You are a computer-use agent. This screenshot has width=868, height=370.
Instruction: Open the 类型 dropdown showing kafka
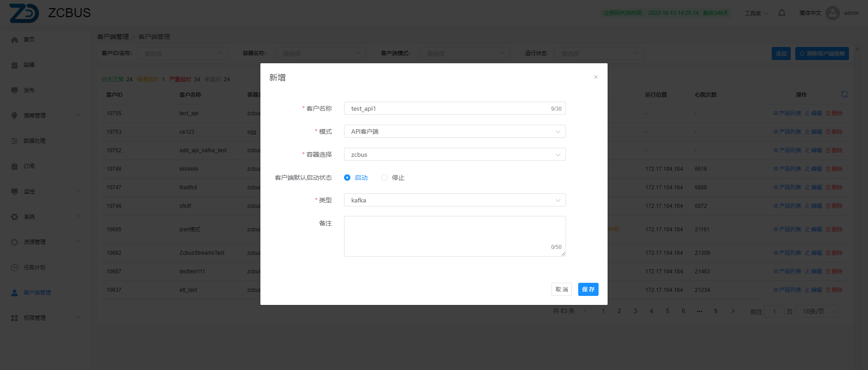(454, 200)
